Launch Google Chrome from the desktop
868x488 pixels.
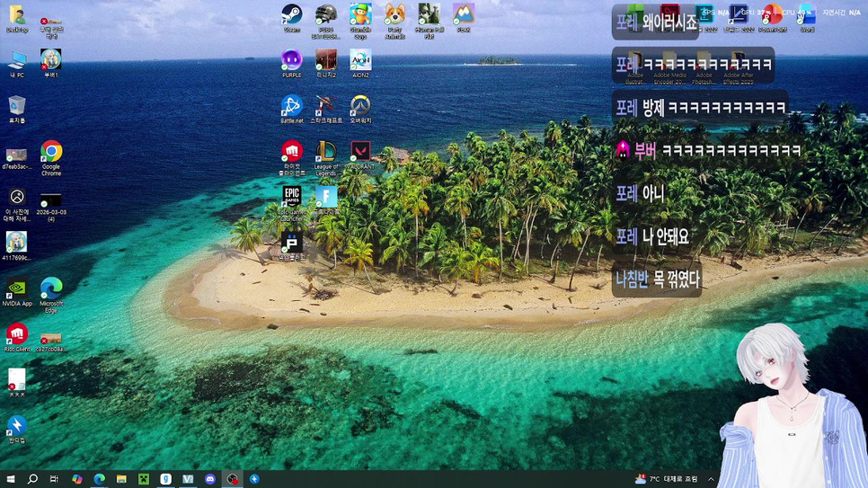(51, 152)
